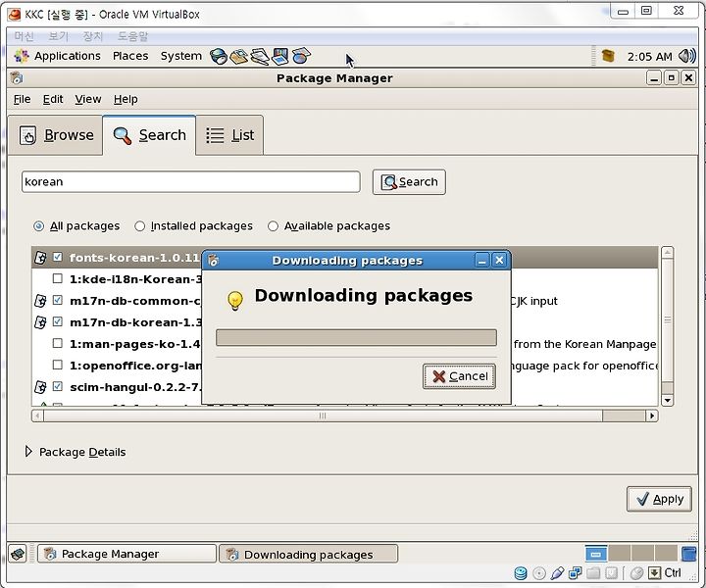The image size is (706, 588).
Task: Click the lightbulb icon in the dialog
Action: [235, 300]
